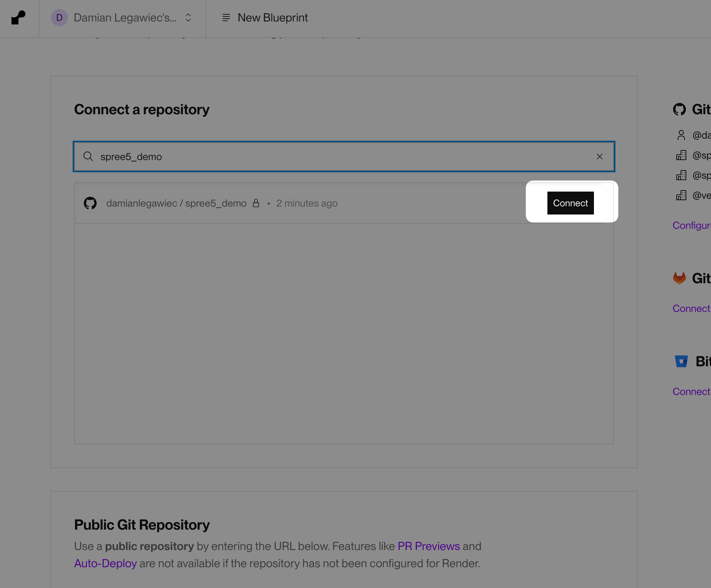Viewport: 711px width, 588px height.
Task: Select the GitLab fox icon in the sidebar
Action: pos(679,278)
